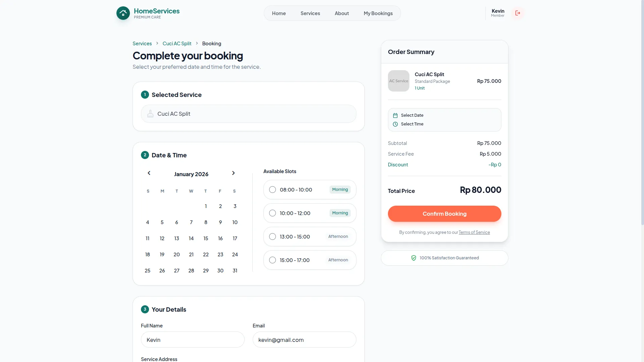Click the logout icon near Kevin's name

click(x=518, y=13)
